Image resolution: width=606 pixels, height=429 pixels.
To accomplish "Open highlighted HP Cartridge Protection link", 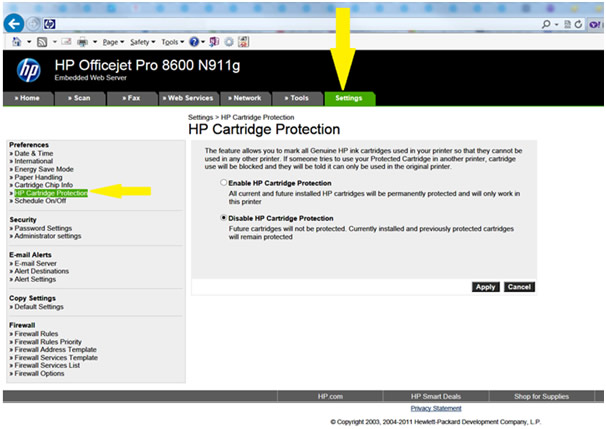I will [x=51, y=193].
